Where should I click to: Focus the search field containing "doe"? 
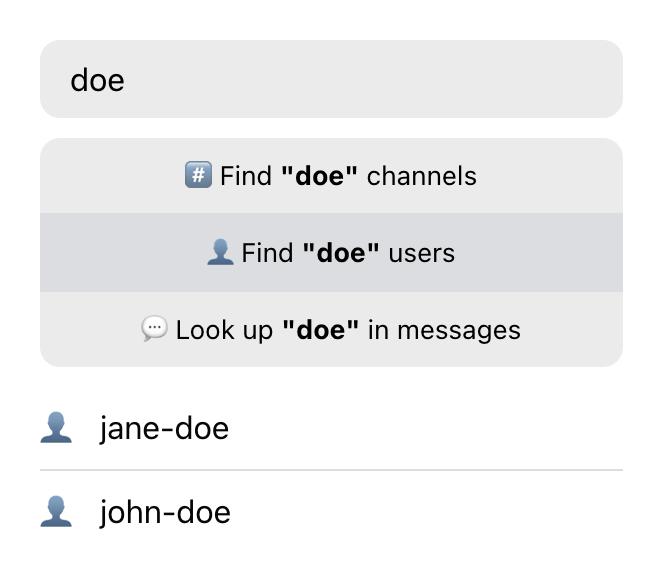pyautogui.click(x=331, y=80)
